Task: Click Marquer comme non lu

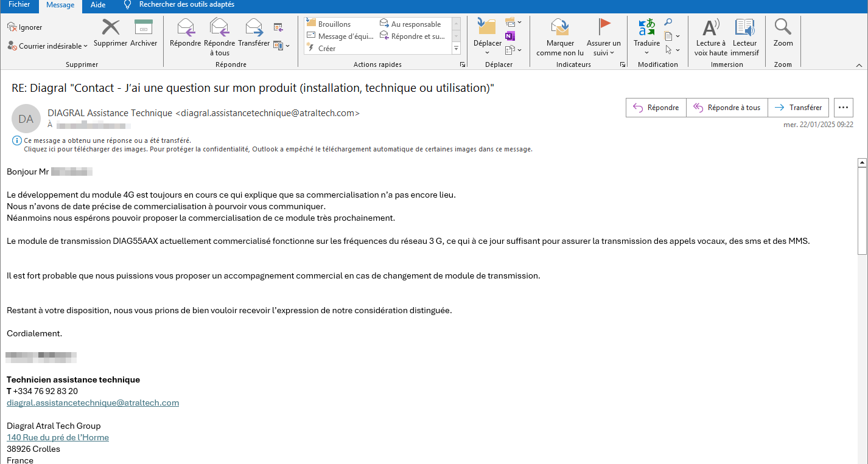Action: point(560,37)
